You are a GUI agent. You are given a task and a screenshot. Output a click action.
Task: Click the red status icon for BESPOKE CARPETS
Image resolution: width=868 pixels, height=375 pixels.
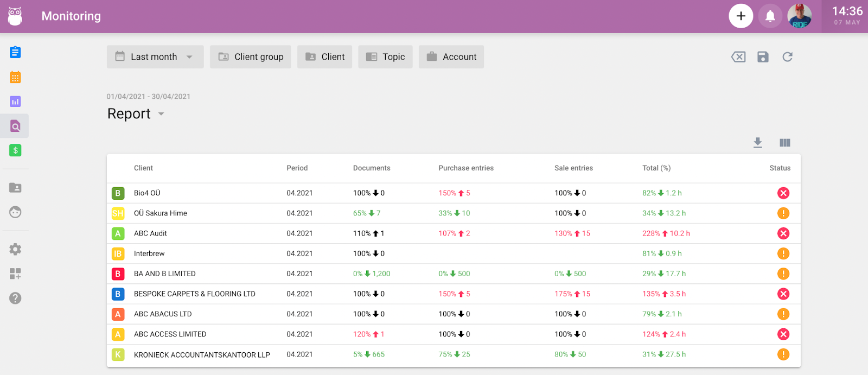[x=783, y=294]
